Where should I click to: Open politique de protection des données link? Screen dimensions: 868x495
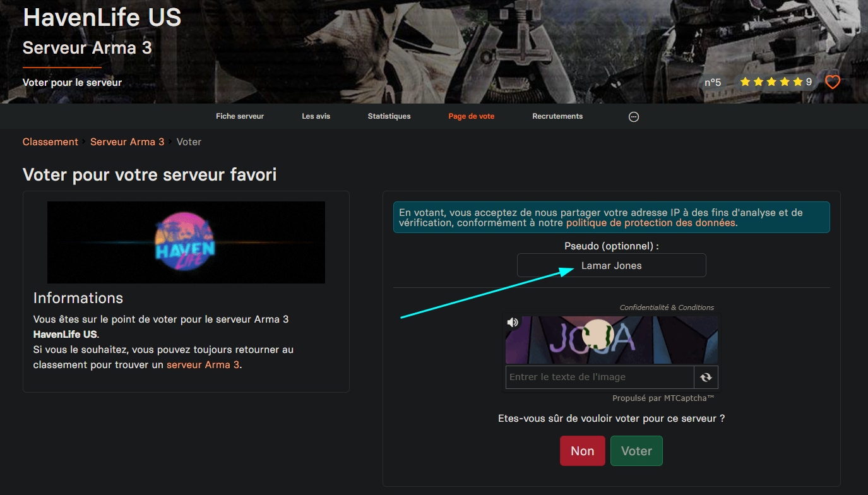click(651, 223)
